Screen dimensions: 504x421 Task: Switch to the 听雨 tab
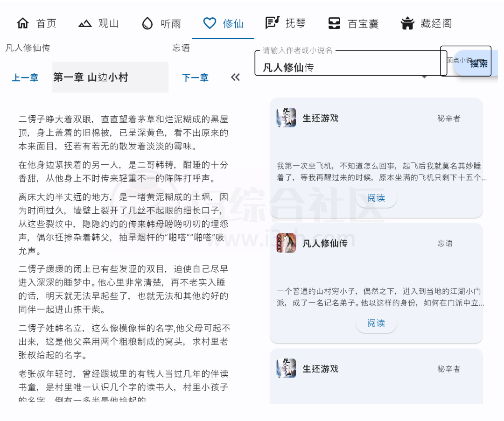161,23
